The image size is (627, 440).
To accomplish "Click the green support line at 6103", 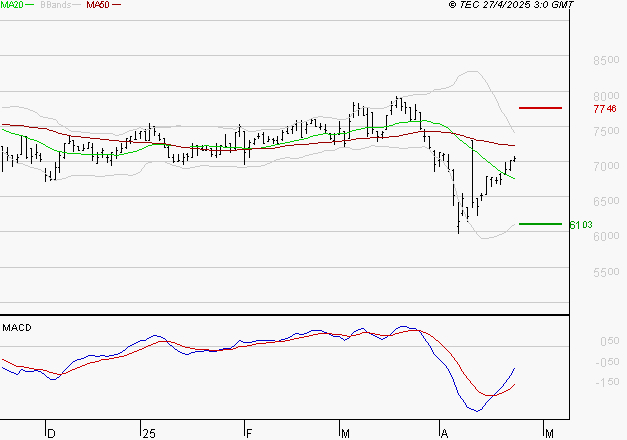I will point(540,224).
